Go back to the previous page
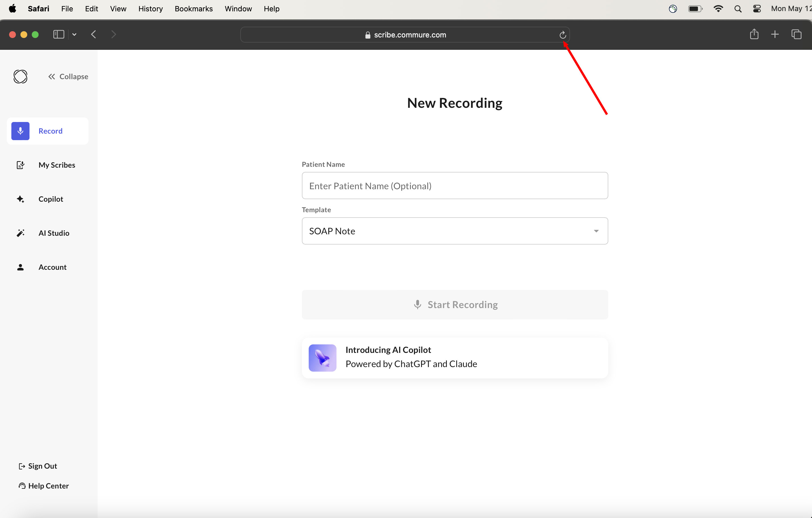Image resolution: width=812 pixels, height=518 pixels. (94, 34)
